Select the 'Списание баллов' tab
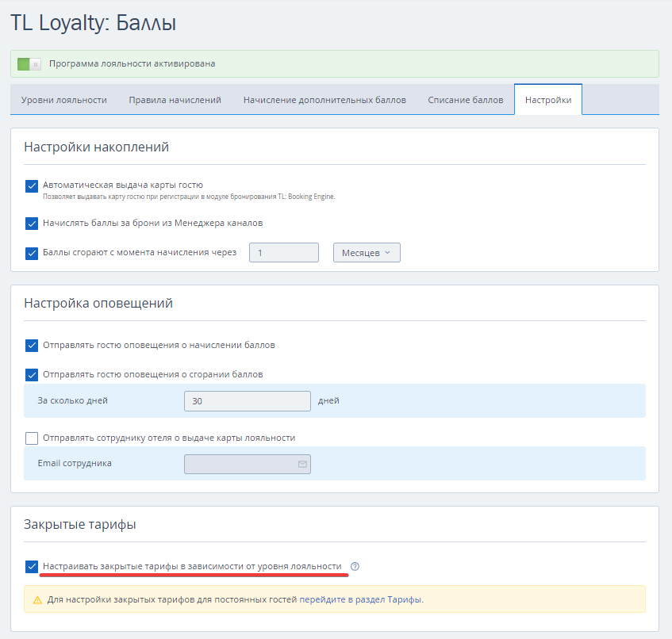The height and width of the screenshot is (639, 672). pos(466,100)
